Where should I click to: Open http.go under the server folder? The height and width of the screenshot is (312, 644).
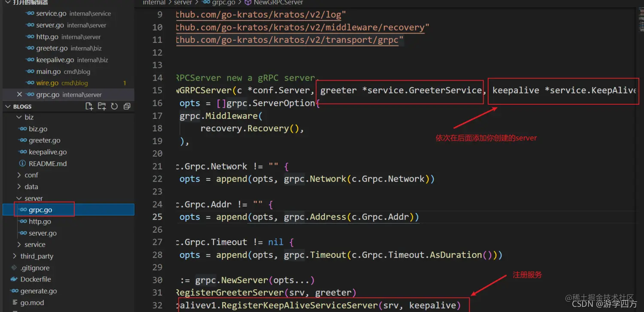[69, 221]
